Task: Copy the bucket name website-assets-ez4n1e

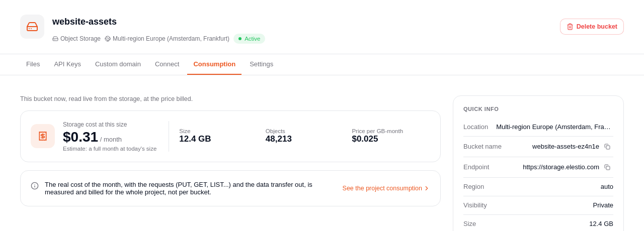Action: [607, 147]
